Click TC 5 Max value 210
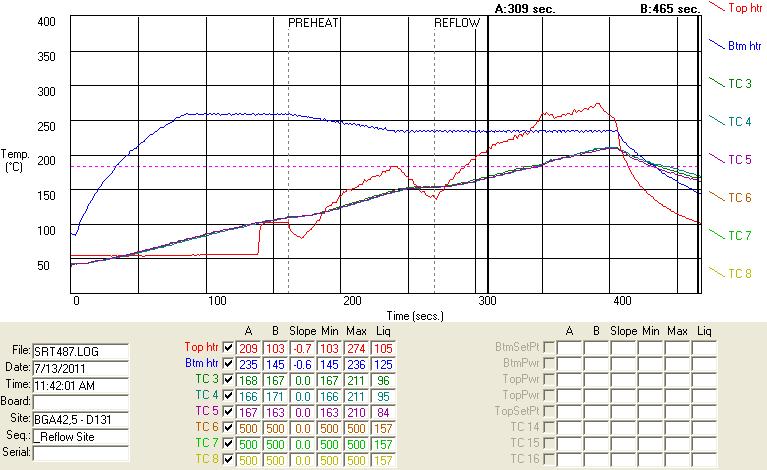This screenshot has width=767, height=470. click(x=356, y=412)
